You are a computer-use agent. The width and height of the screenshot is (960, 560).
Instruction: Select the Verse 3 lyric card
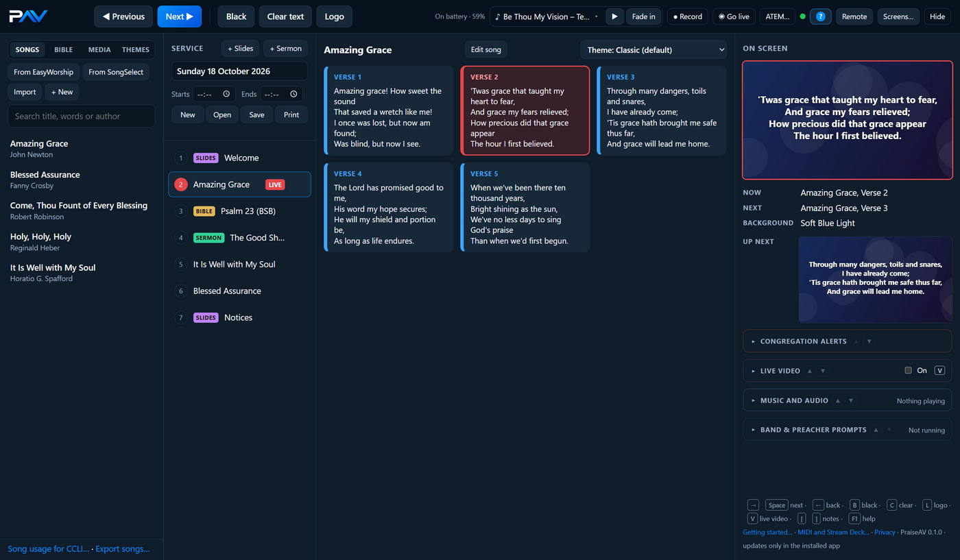662,110
